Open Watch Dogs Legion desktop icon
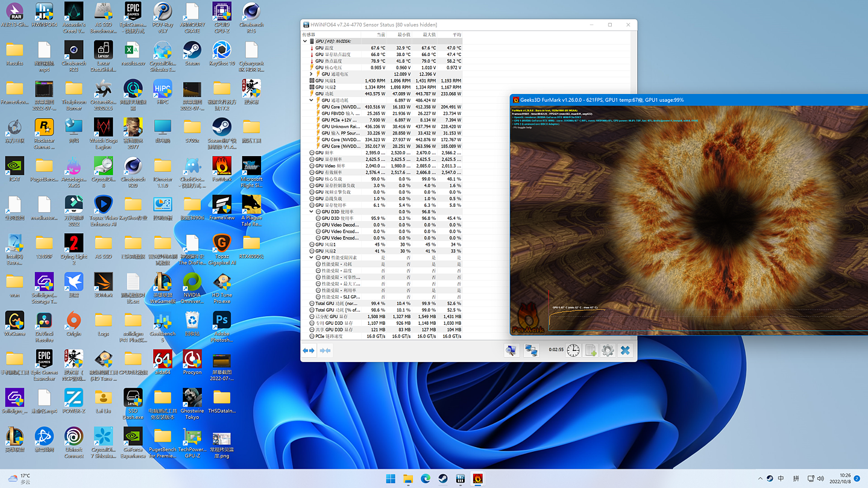Screen dimensions: 868x488 click(103, 133)
